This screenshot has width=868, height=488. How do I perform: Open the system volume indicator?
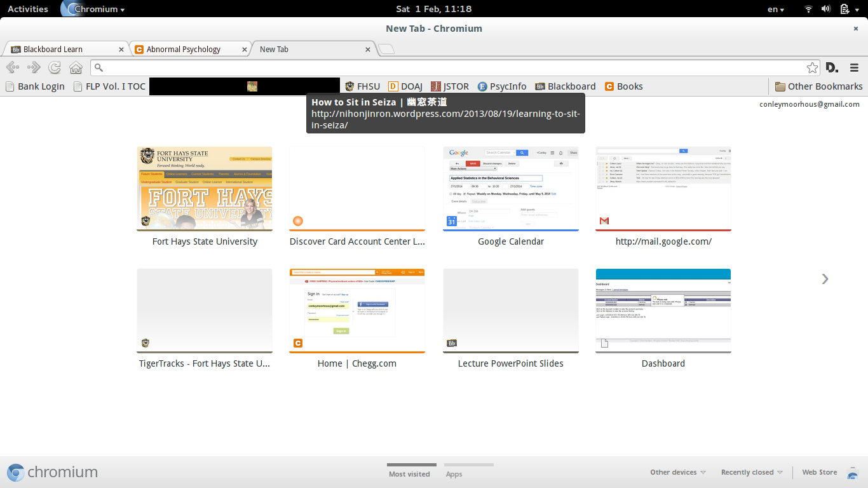pos(826,9)
